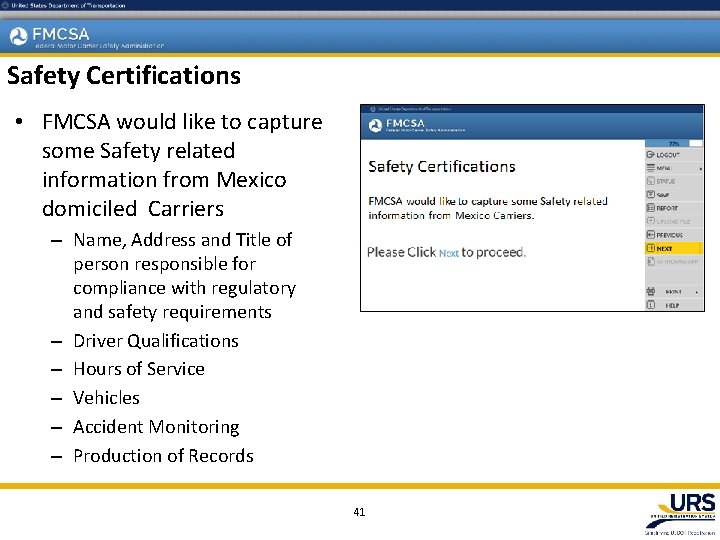Click the blue Next link in text
Image resolution: width=720 pixels, height=540 pixels.
(x=449, y=253)
